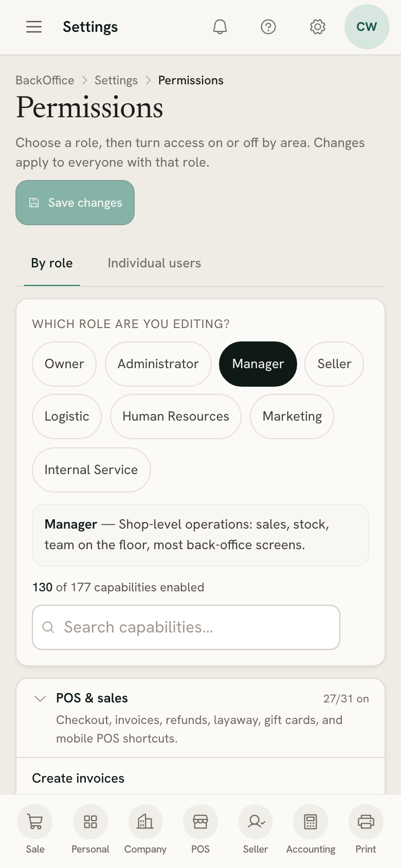Select the Logistic role
The image size is (401, 868).
tap(67, 417)
